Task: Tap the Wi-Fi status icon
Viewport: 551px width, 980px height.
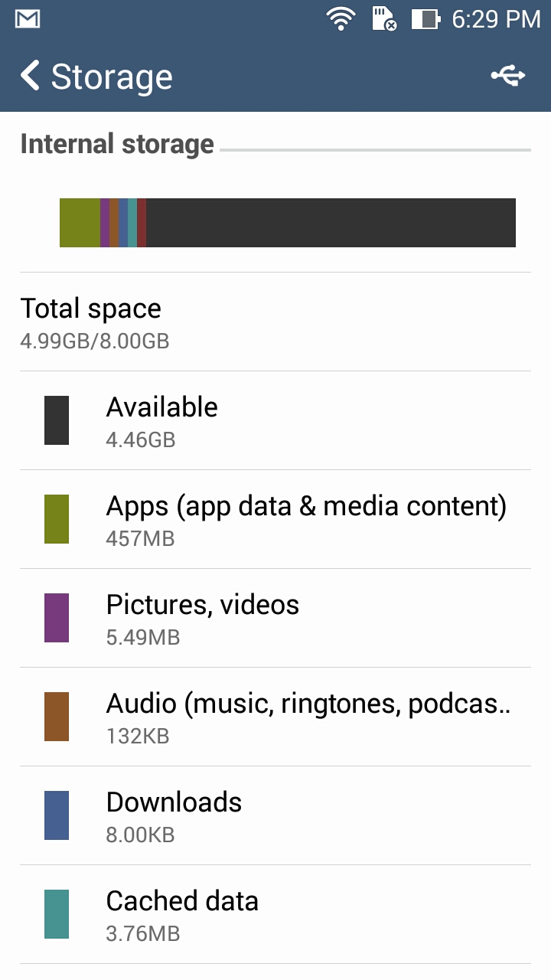Action: 339,18
